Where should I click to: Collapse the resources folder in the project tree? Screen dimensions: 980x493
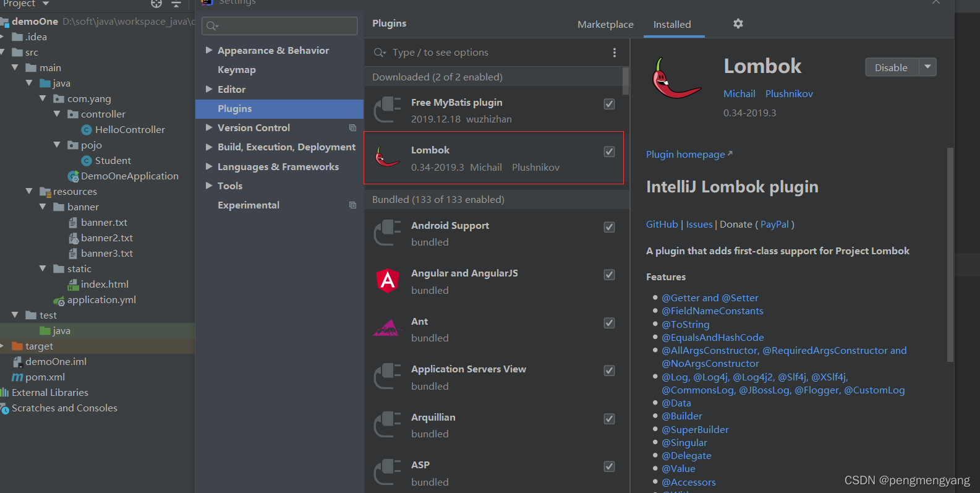point(29,192)
